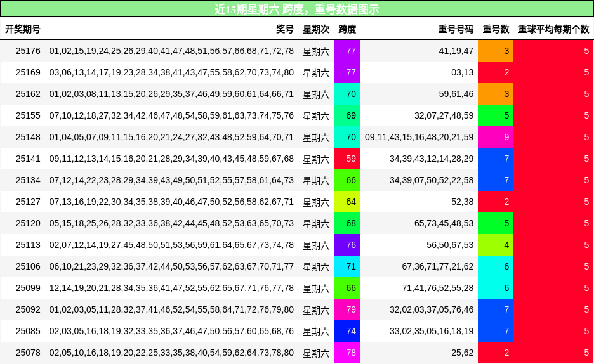Click the 奖号 column header
This screenshot has height=364, width=594.
285,29
